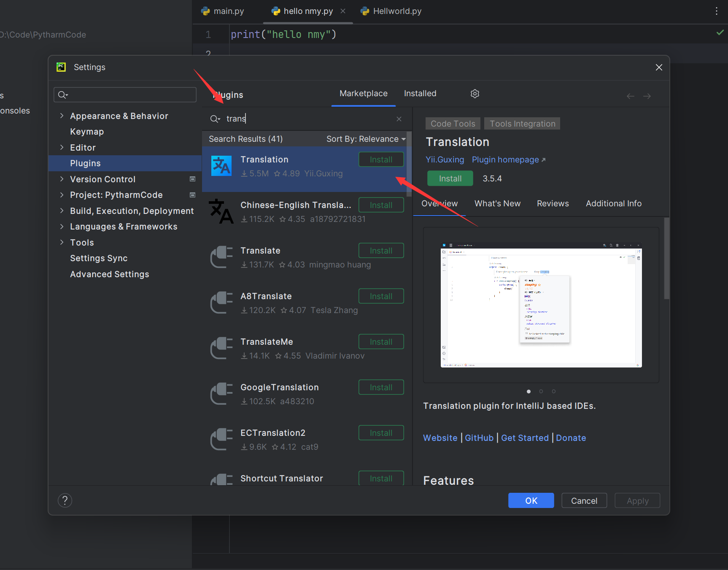Image resolution: width=728 pixels, height=570 pixels.
Task: Go back with the left arrow icon
Action: 631,96
